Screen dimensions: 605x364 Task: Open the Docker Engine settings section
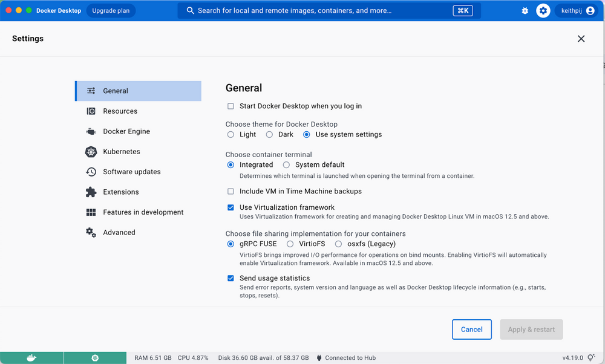pyautogui.click(x=128, y=131)
